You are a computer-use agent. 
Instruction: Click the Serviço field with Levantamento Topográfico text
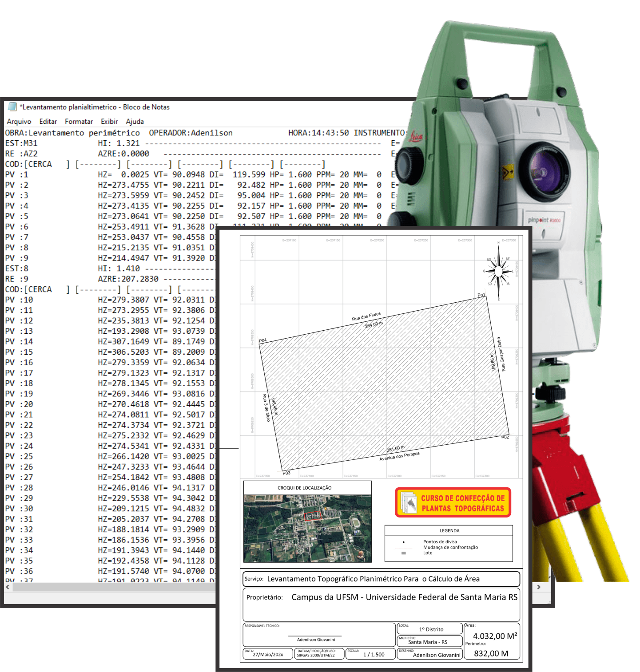(381, 579)
